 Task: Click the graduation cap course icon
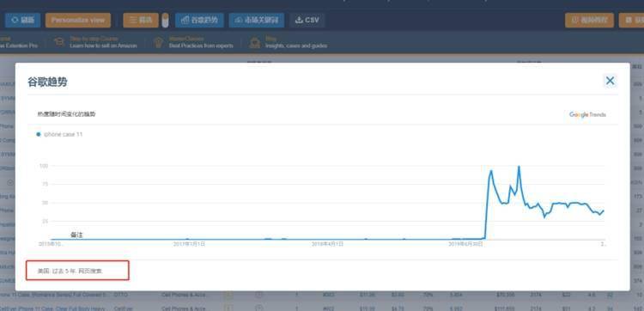(59, 42)
